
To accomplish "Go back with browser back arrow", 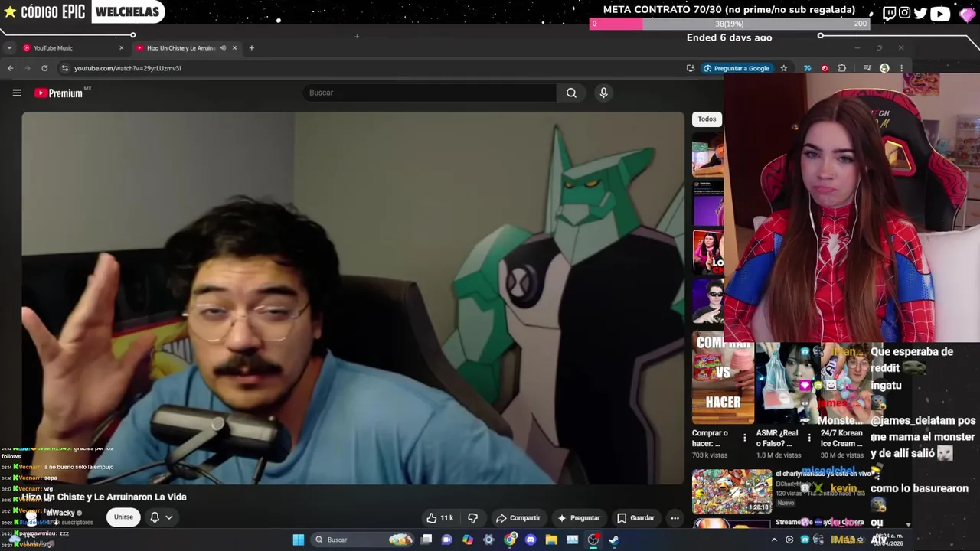I will (x=10, y=68).
